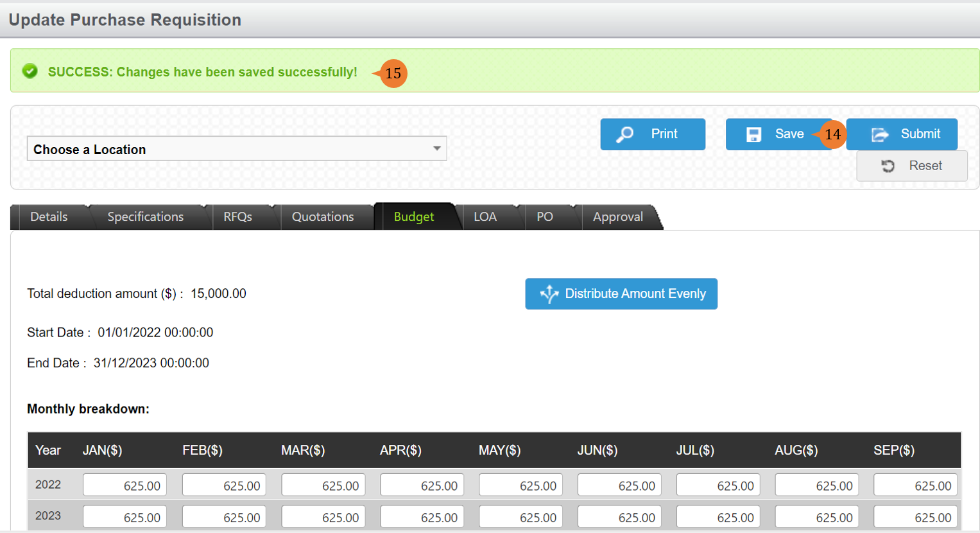Edit the 2022 SEP amount field
The width and height of the screenshot is (980, 533).
(916, 485)
